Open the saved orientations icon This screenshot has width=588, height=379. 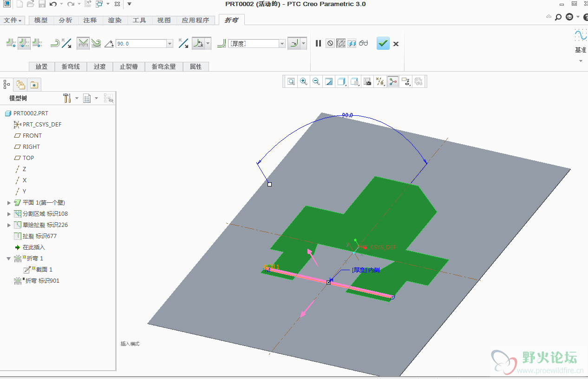pyautogui.click(x=355, y=81)
